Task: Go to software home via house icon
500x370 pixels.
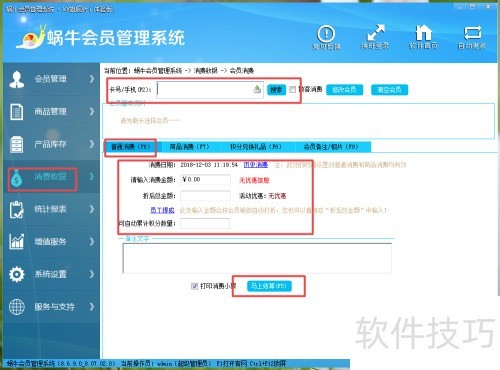Action: click(423, 33)
